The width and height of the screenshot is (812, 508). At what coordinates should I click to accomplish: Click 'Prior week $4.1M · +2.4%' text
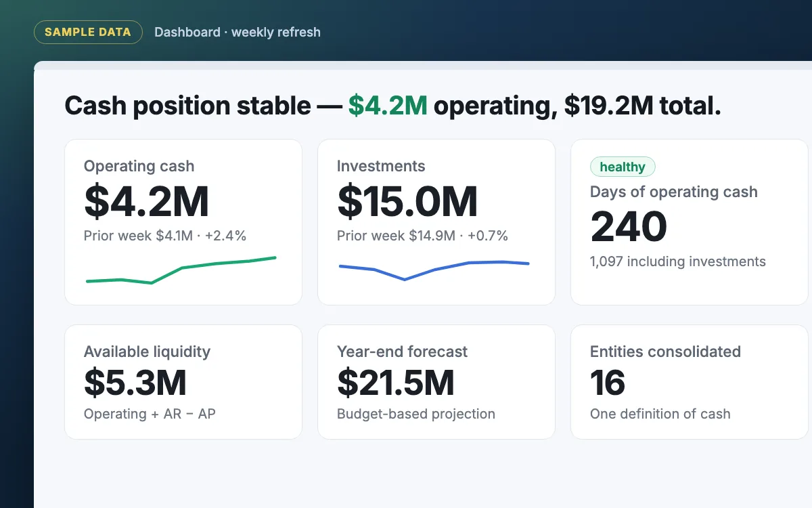(165, 236)
